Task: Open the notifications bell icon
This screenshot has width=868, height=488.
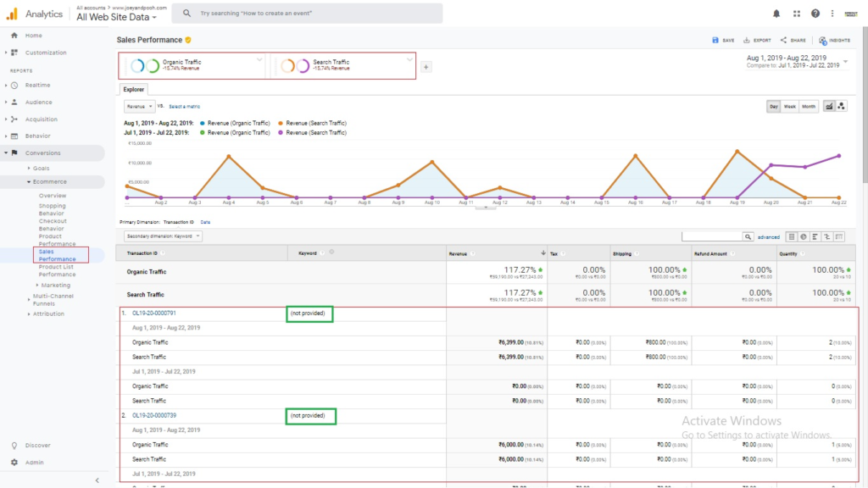Action: [776, 14]
